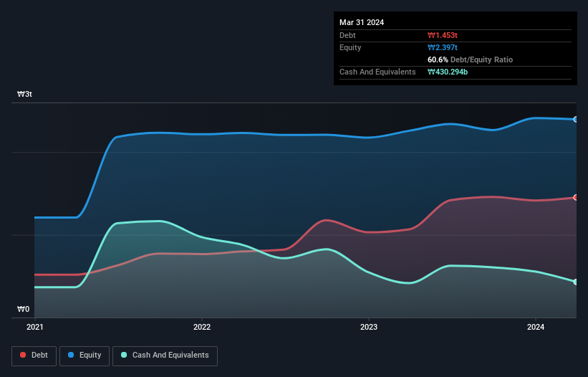
Task: Click the Debt label in tooltip
Action: click(x=347, y=35)
